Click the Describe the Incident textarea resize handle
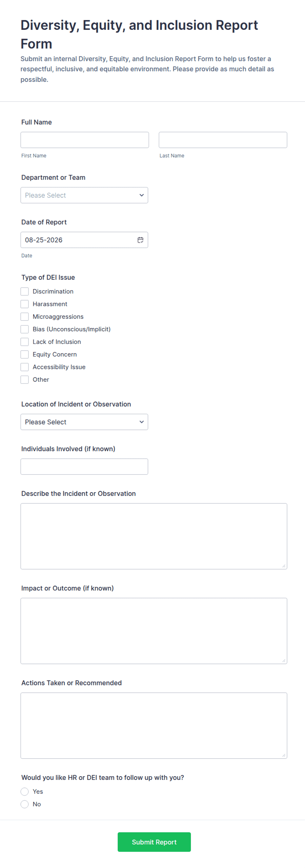The image size is (305, 868). 284,566
